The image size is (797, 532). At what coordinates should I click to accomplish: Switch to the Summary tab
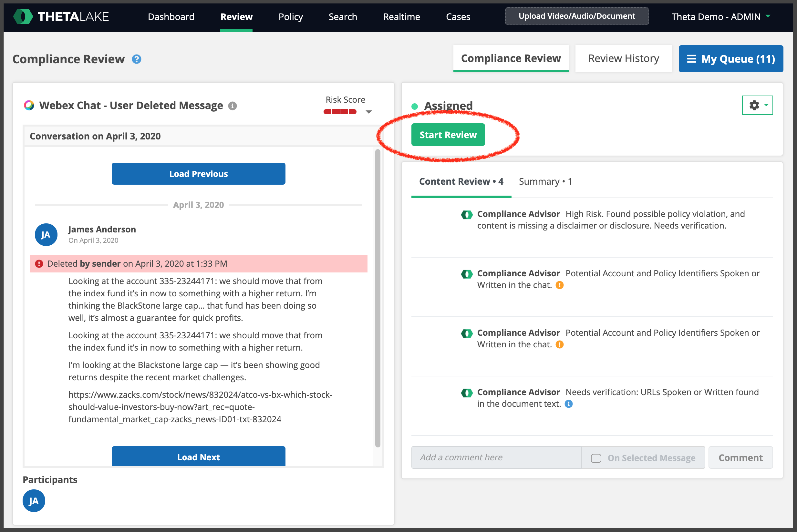(x=545, y=181)
